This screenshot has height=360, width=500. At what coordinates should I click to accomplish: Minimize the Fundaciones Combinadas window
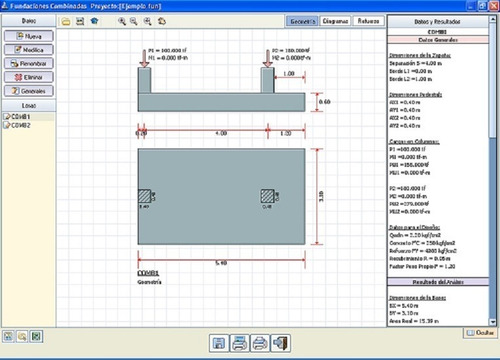471,6
